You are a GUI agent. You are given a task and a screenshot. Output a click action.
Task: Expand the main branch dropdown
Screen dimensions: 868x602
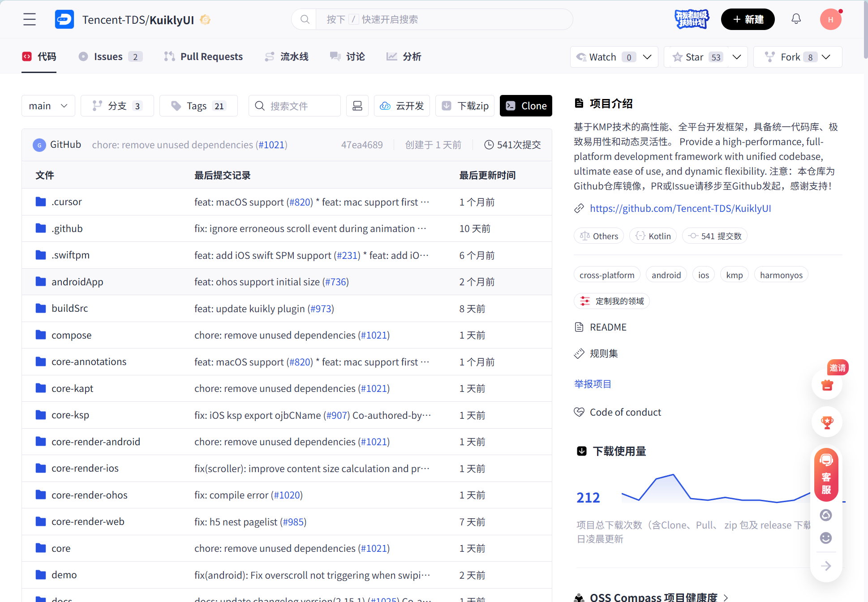pos(48,106)
